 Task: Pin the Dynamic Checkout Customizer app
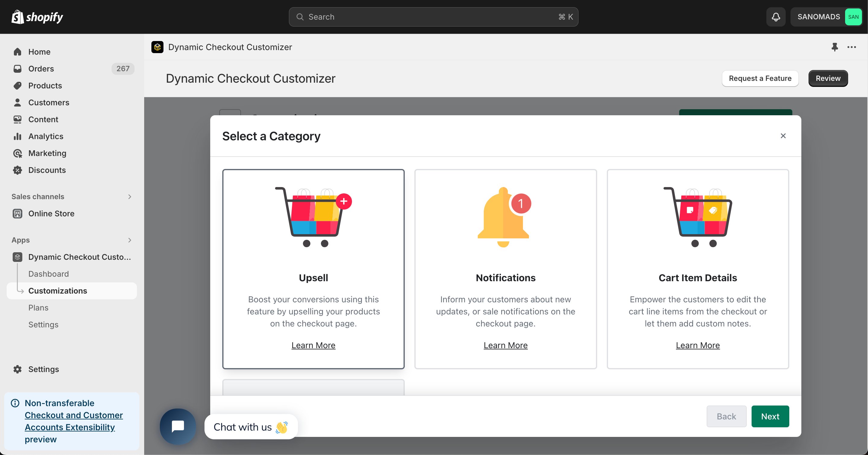(x=834, y=47)
